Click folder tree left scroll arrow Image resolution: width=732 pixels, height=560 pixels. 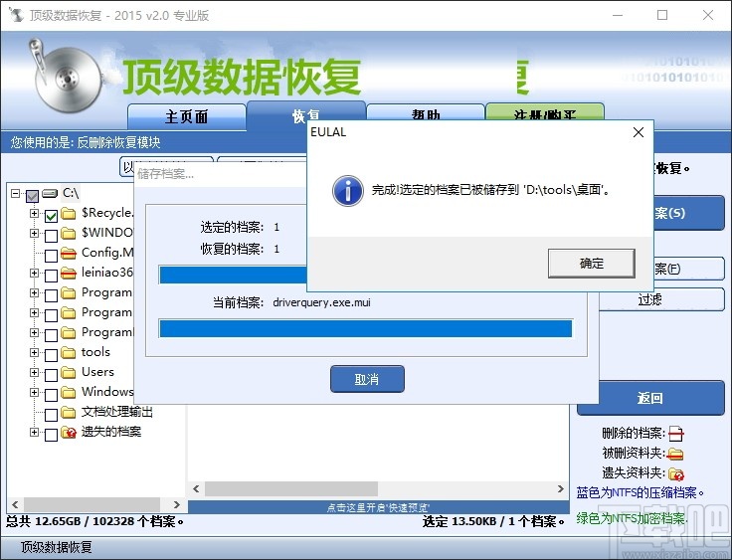(x=15, y=505)
